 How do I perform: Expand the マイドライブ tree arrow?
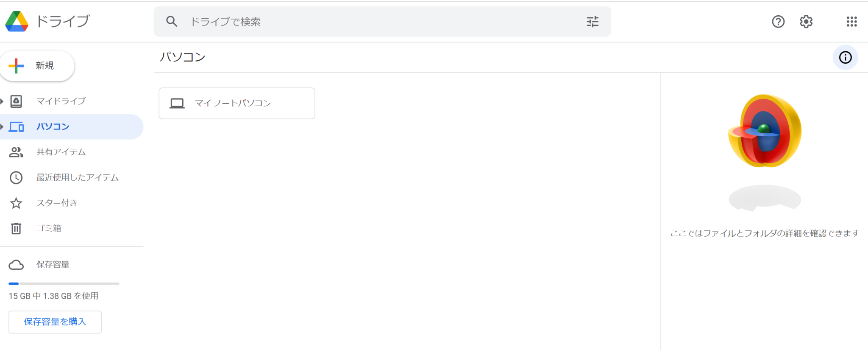2,101
